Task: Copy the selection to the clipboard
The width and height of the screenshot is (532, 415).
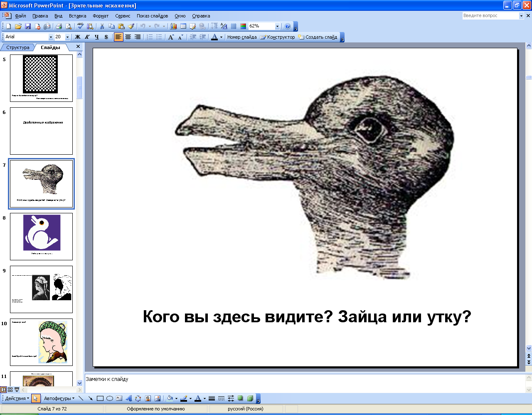Action: (x=111, y=26)
